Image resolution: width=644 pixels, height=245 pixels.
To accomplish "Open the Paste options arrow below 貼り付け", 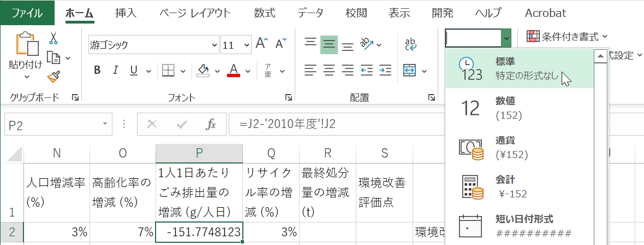I will pos(26,77).
